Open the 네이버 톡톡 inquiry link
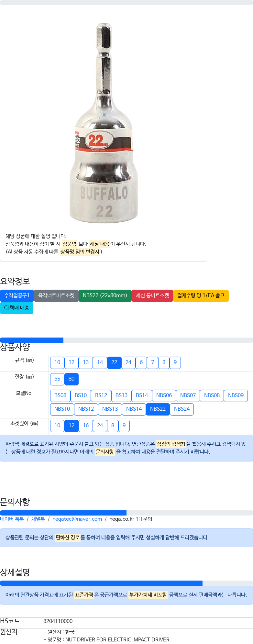Viewport: 253px width, 644px height. (12, 519)
